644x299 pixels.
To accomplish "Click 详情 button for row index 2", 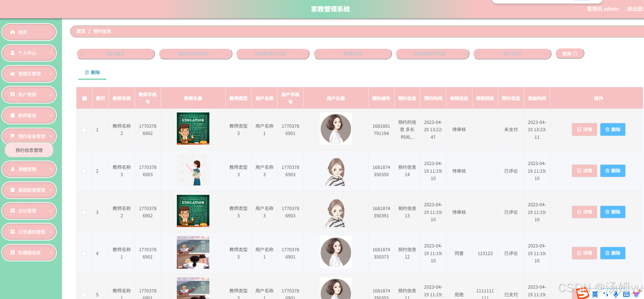I will point(584,171).
